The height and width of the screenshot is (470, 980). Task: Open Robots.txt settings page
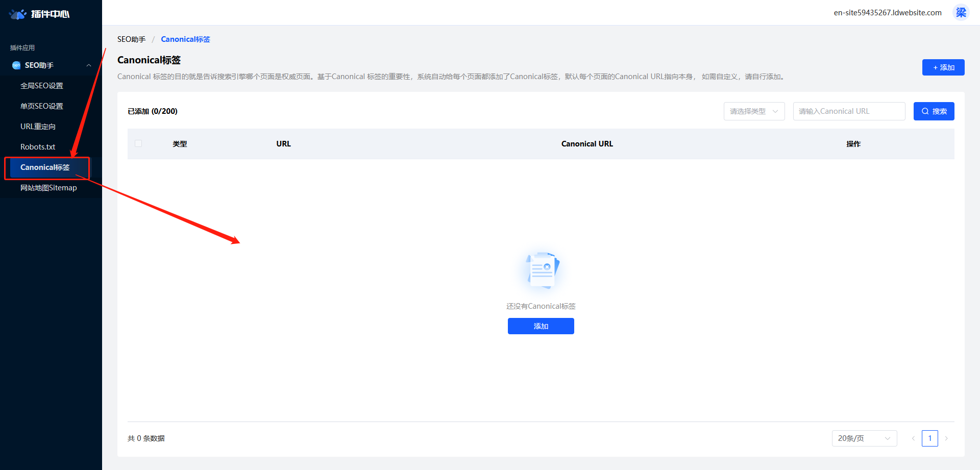click(38, 147)
